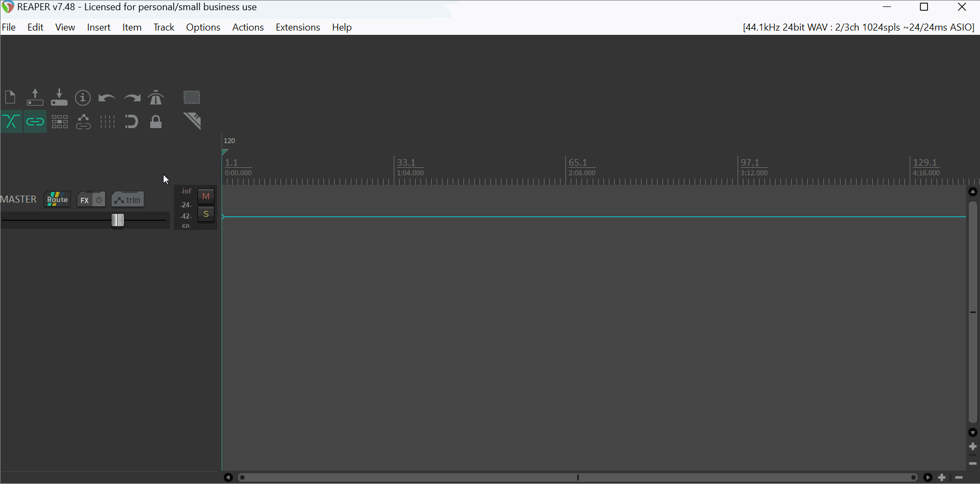This screenshot has width=980, height=484.
Task: Save the project using the download-arrow icon
Action: (x=59, y=98)
